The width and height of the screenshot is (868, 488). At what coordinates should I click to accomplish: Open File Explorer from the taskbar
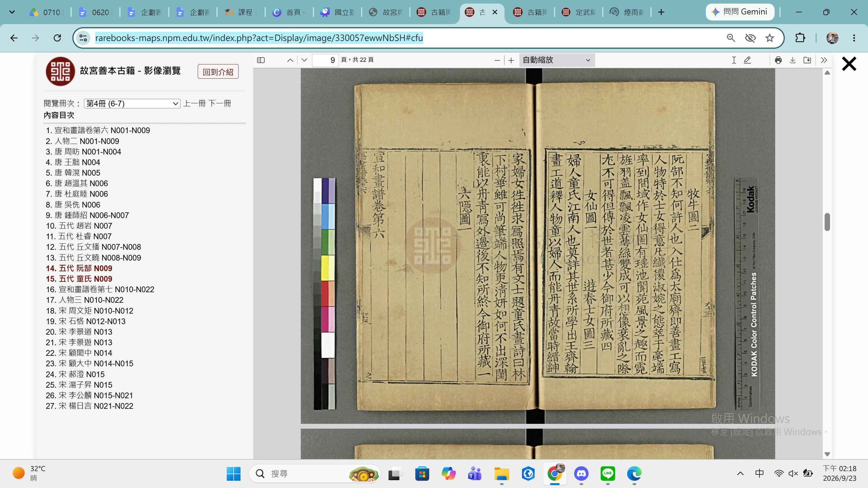tap(502, 474)
